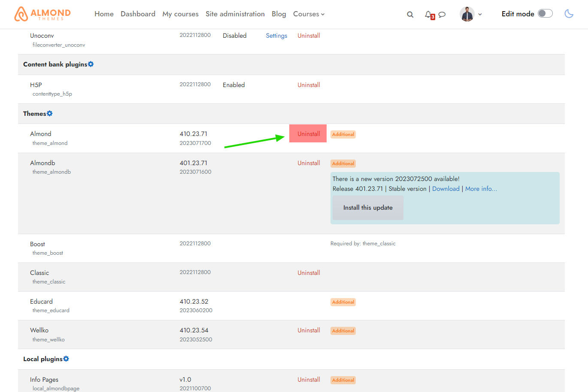The image size is (588, 392).
Task: Switch to dark mode with the moon icon
Action: coord(569,14)
